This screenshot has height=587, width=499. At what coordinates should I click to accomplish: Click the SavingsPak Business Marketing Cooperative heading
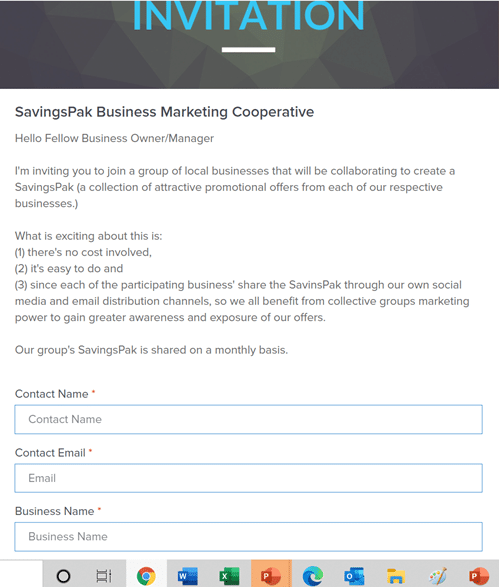(x=164, y=112)
